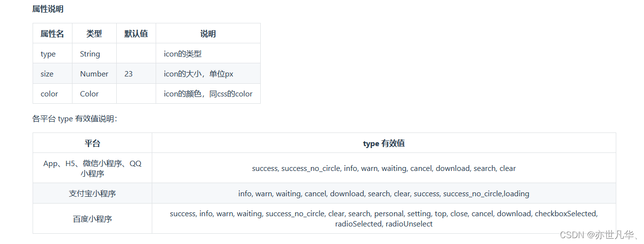Click the default value 23 cell
The image size is (644, 244).
pyautogui.click(x=128, y=74)
